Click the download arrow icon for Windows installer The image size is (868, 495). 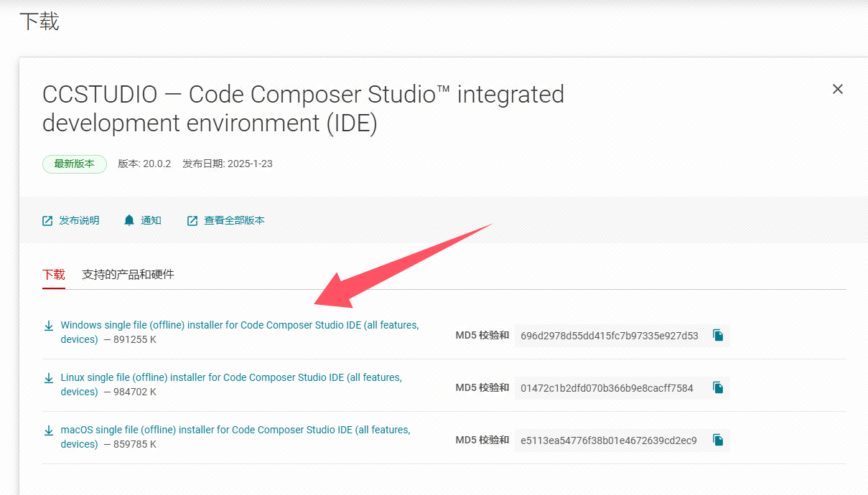[x=49, y=326]
